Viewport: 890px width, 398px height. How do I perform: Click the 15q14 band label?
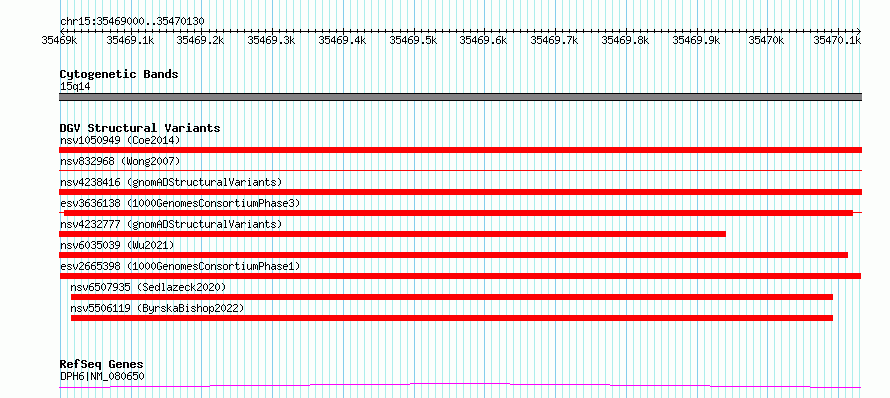click(x=75, y=87)
